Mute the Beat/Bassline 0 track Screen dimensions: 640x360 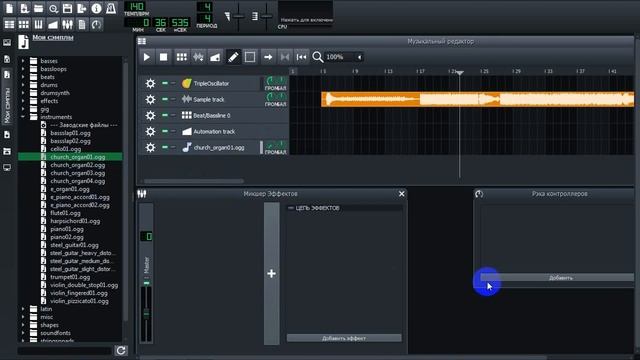[165, 116]
